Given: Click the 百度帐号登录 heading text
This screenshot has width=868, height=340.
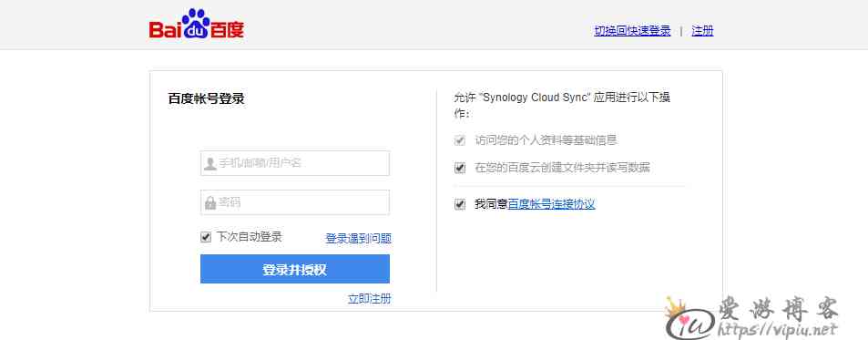Looking at the screenshot, I should (206, 99).
